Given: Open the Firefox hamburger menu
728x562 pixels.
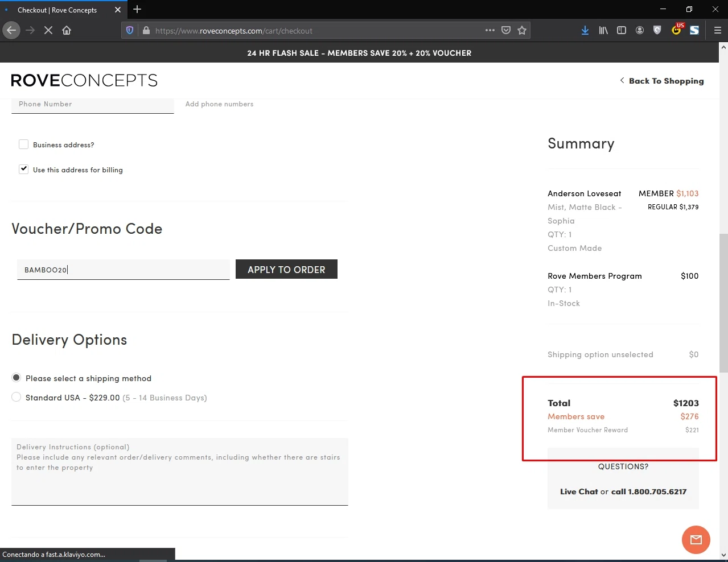Looking at the screenshot, I should (x=717, y=30).
